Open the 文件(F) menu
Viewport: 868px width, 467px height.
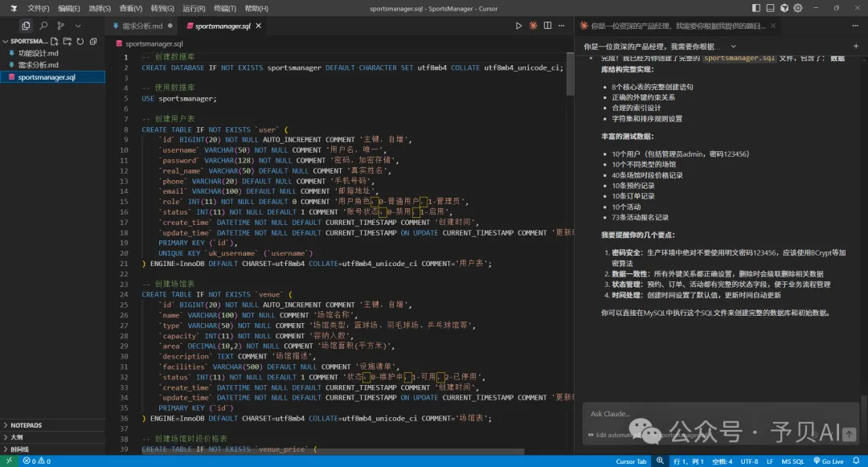click(39, 8)
